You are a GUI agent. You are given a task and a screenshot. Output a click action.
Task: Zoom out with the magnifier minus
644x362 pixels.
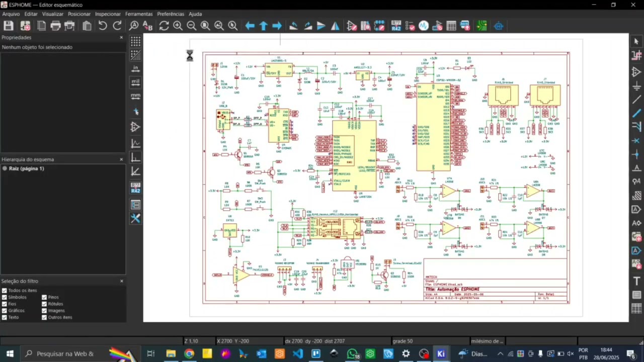[x=191, y=26]
